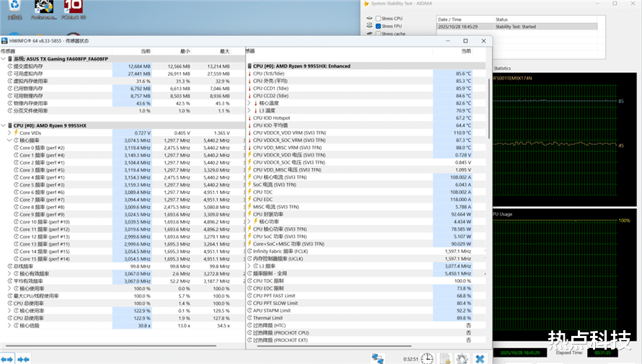642x364 pixels.
Task: Click the log file icon in HWiNFO
Action: pos(445,358)
